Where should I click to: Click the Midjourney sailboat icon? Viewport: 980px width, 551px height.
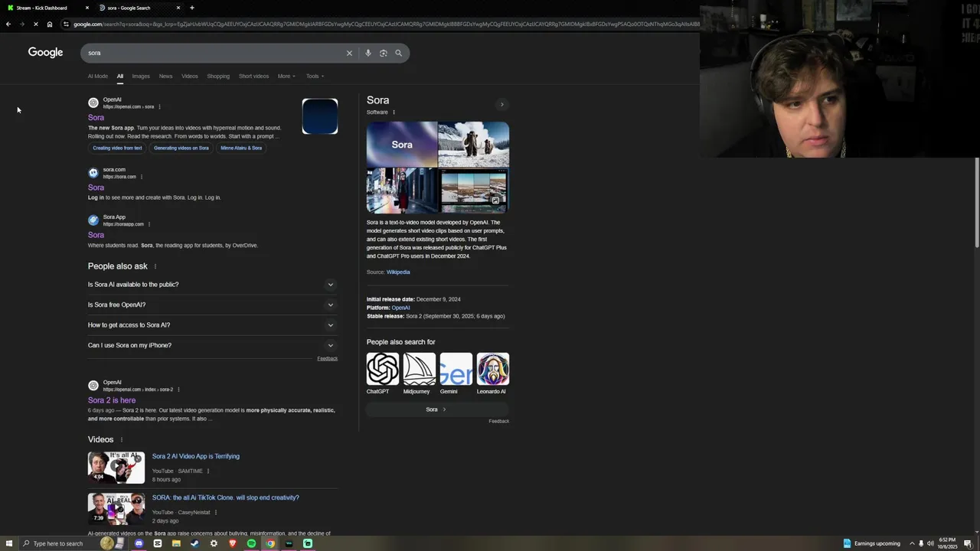tap(420, 369)
